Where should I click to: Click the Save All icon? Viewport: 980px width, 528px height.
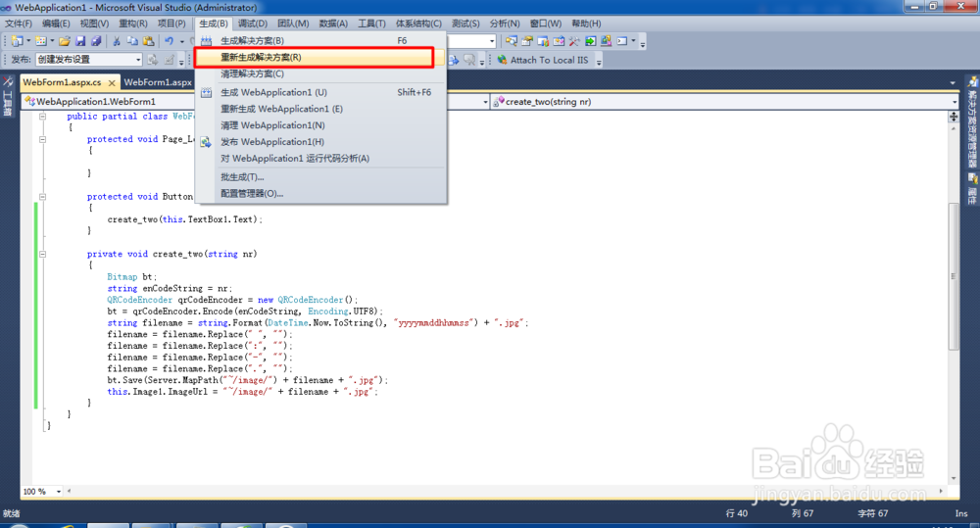96,41
